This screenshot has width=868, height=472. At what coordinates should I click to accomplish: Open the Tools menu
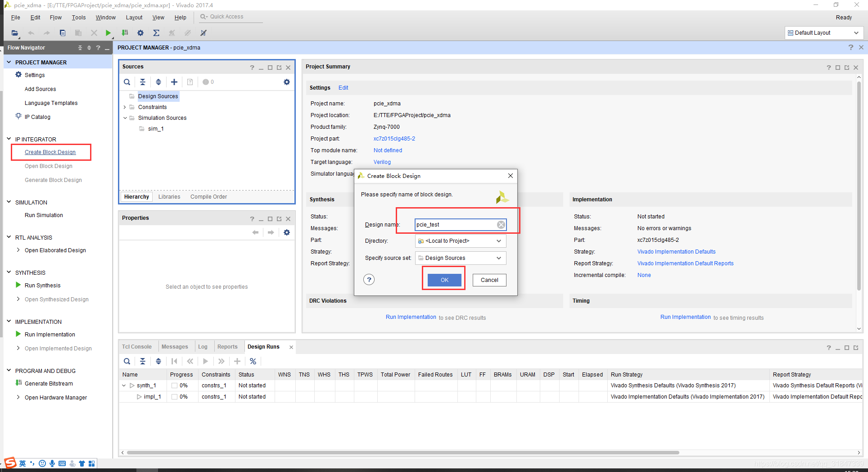(x=78, y=18)
